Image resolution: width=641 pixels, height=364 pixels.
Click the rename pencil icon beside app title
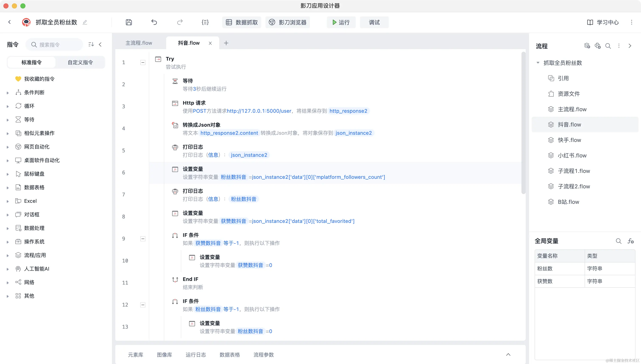click(85, 22)
